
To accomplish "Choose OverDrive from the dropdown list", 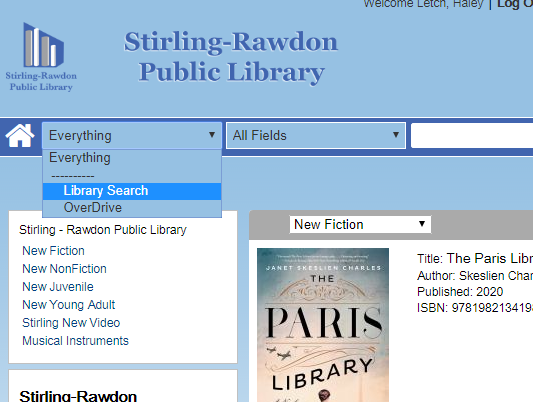I will click(x=132, y=208).
